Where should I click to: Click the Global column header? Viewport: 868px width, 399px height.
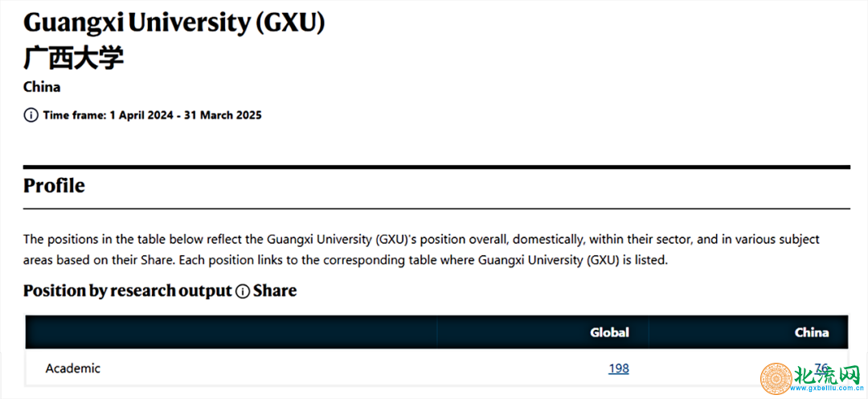[609, 332]
